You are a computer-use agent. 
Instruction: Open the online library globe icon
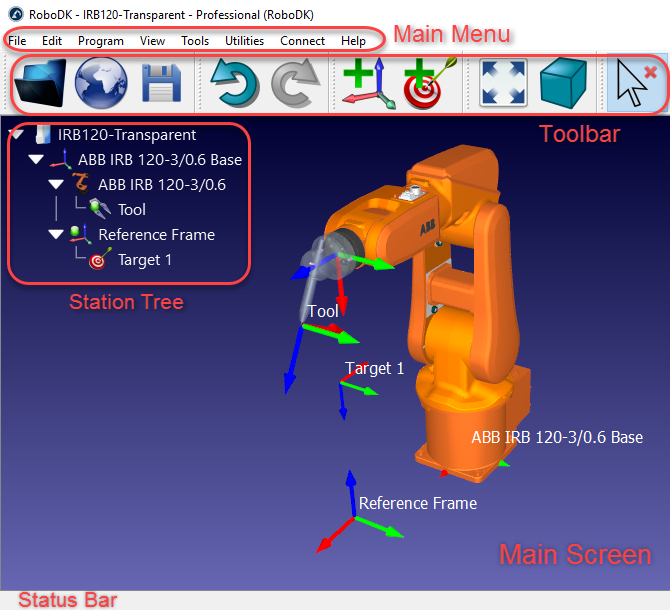[100, 83]
